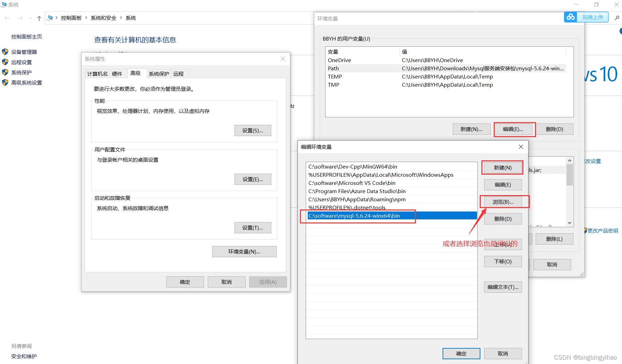
Task: Click the system variables scrollbar thumb
Action: click(569, 175)
